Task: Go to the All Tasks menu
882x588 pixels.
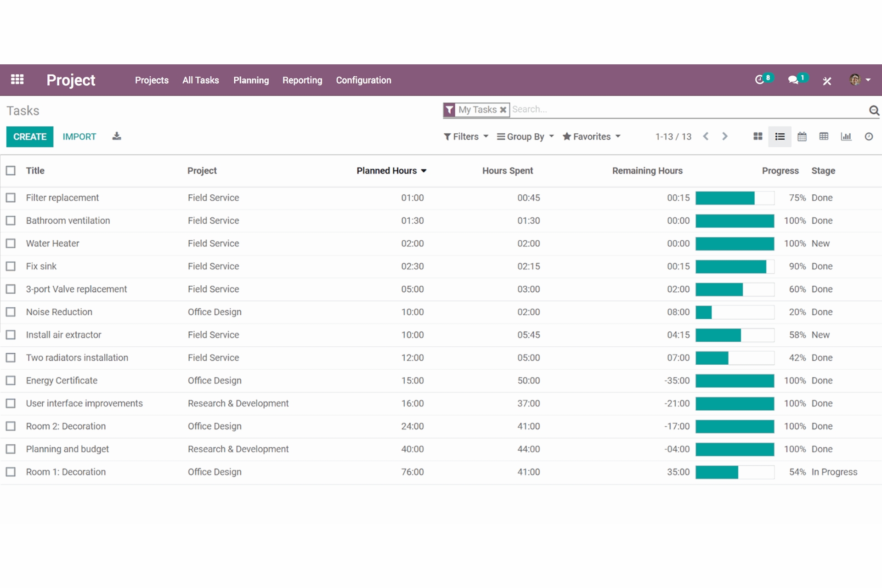Action: click(201, 80)
